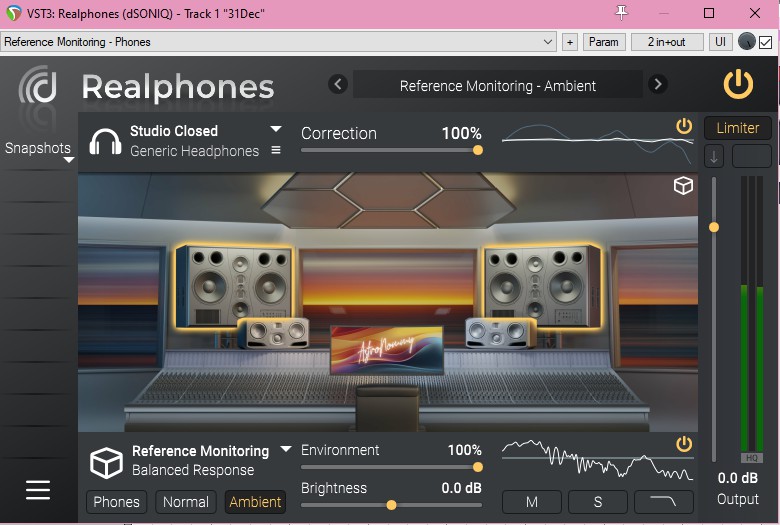Screen dimensions: 780x525
Task: Toggle the Correction section power button
Action: (684, 126)
